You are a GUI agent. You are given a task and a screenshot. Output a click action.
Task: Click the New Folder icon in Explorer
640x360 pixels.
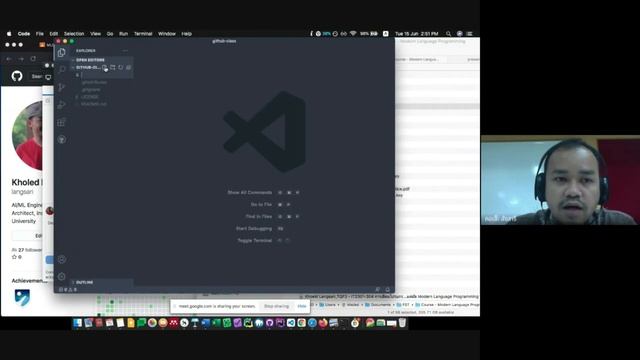point(113,67)
